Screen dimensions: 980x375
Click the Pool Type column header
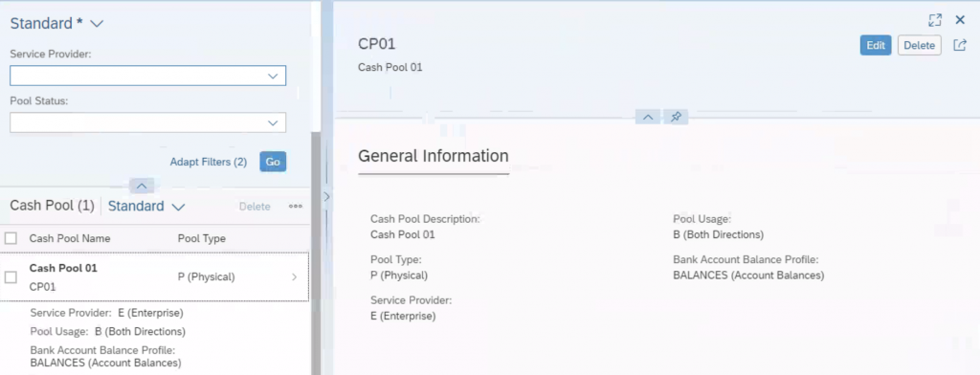click(x=202, y=238)
